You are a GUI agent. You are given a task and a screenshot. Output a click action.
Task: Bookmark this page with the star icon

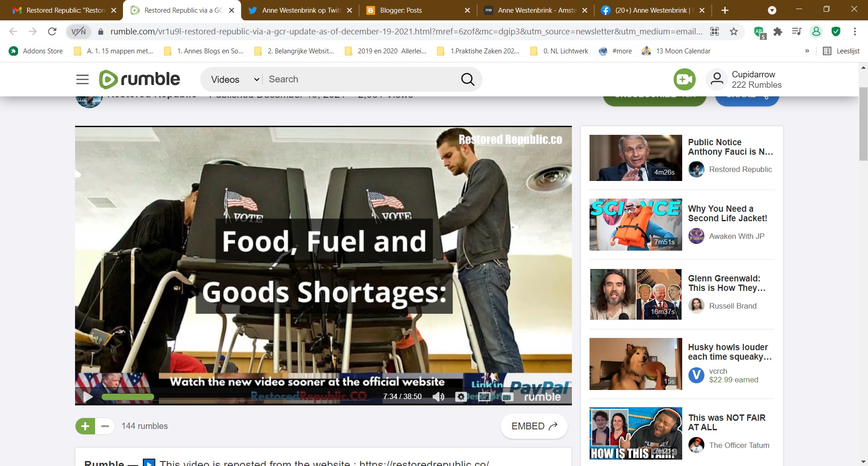click(734, 31)
